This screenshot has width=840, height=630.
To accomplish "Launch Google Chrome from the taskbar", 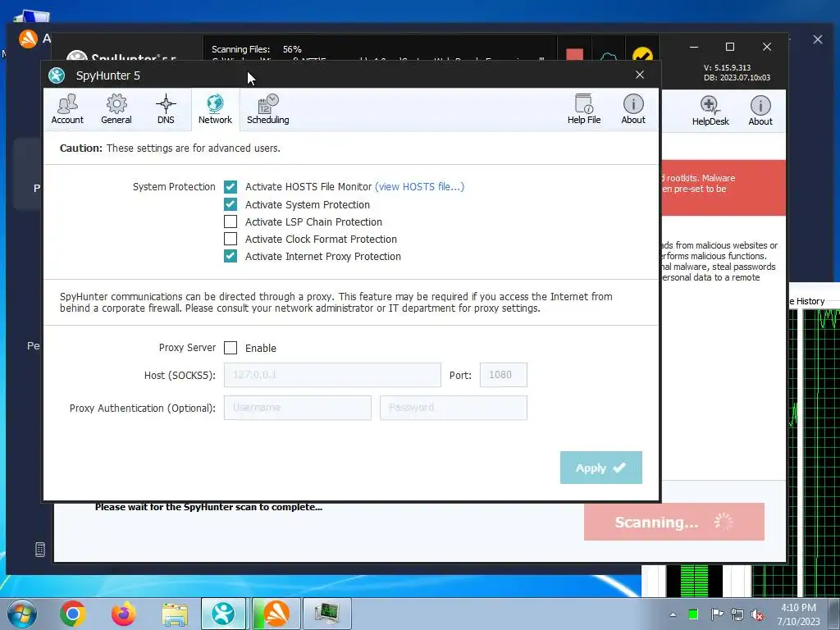I will pyautogui.click(x=73, y=614).
